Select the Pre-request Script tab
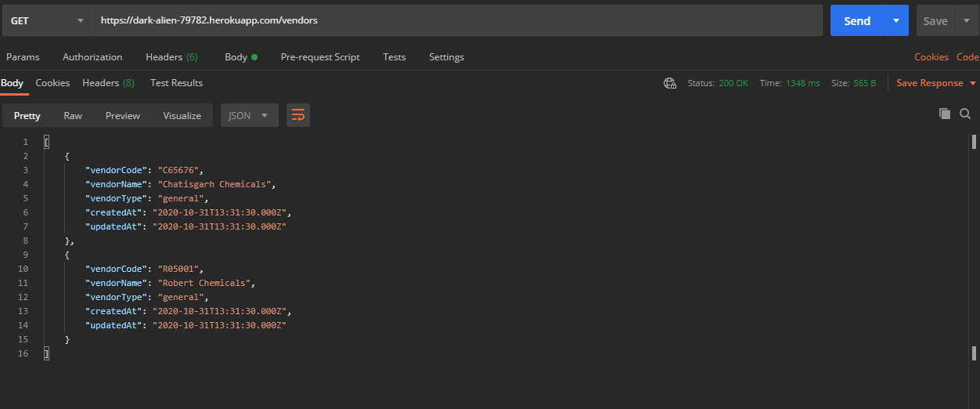Screen dimensions: 980x409 [x=320, y=57]
